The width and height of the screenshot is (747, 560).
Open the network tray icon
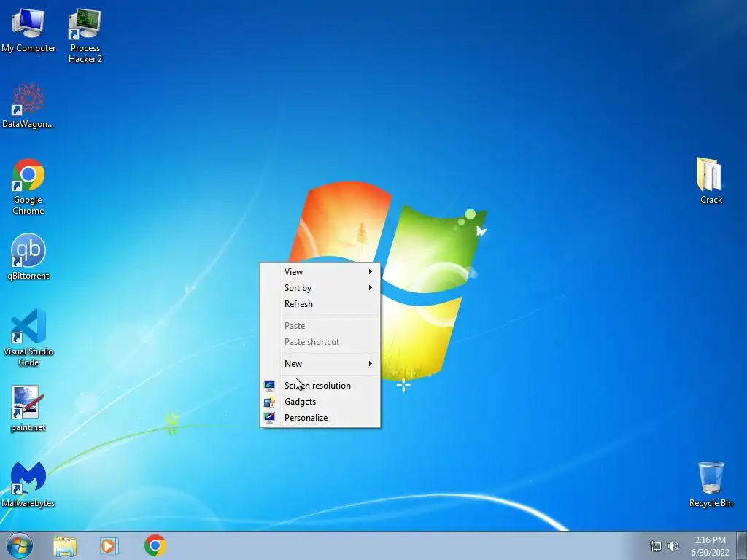tap(656, 546)
